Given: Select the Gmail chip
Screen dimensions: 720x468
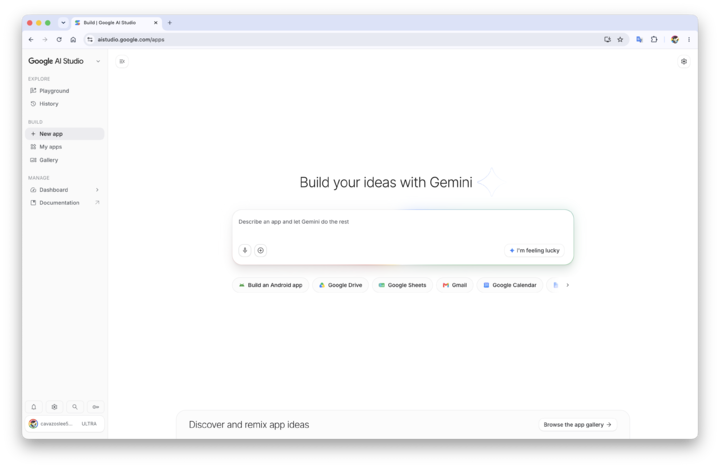Looking at the screenshot, I should pyautogui.click(x=455, y=285).
